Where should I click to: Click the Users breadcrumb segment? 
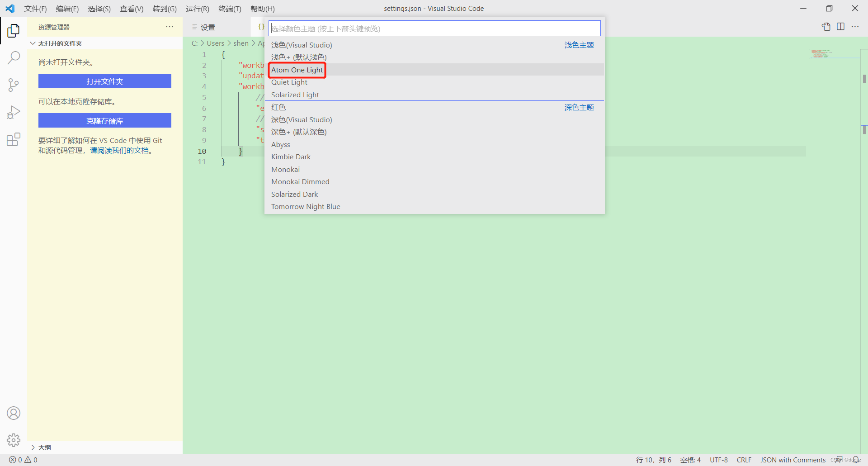click(216, 43)
